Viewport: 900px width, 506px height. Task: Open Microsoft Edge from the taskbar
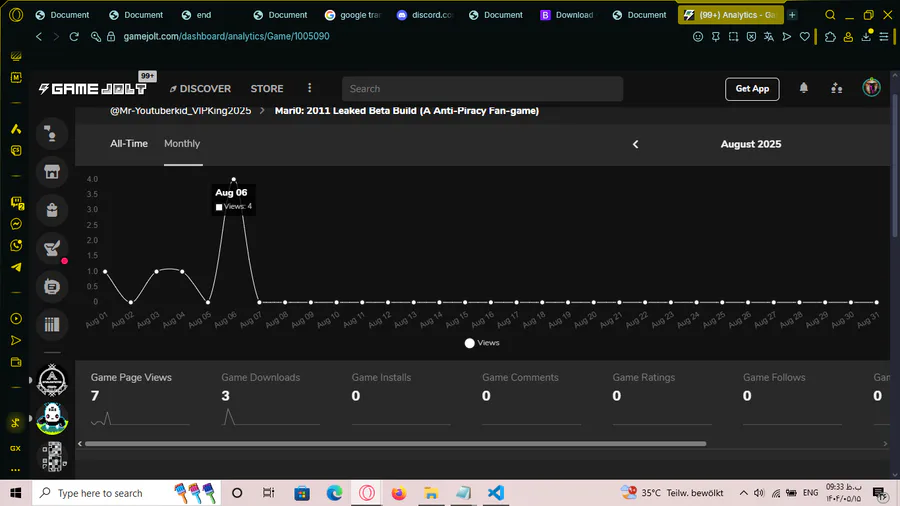[x=334, y=493]
